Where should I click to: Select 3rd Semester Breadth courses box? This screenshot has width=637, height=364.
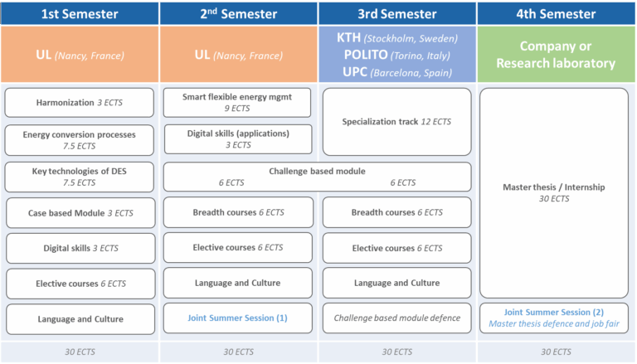[x=396, y=212]
